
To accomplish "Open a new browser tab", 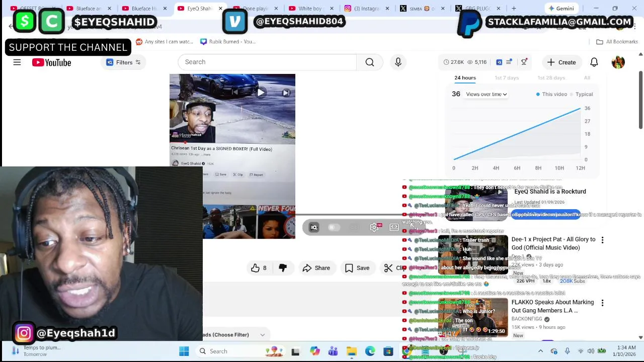I will (x=514, y=9).
